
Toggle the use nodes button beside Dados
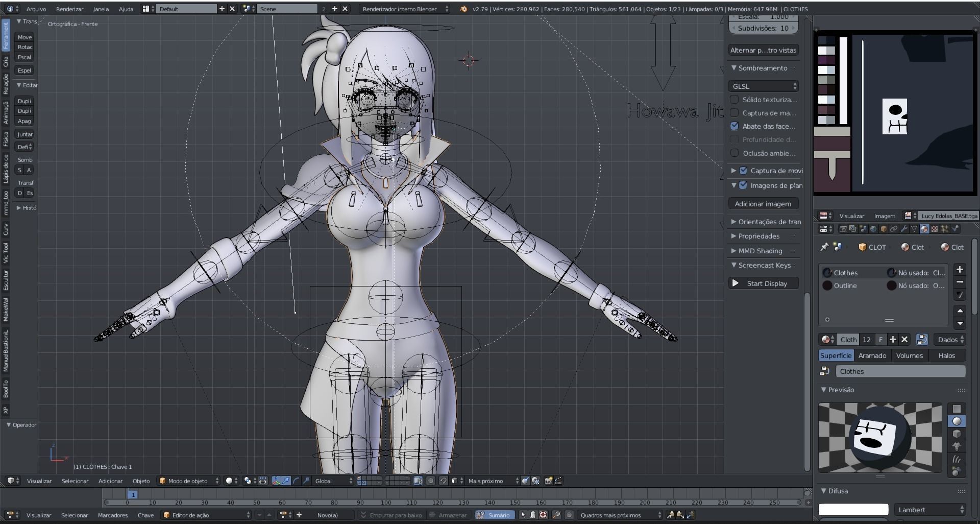pos(922,340)
